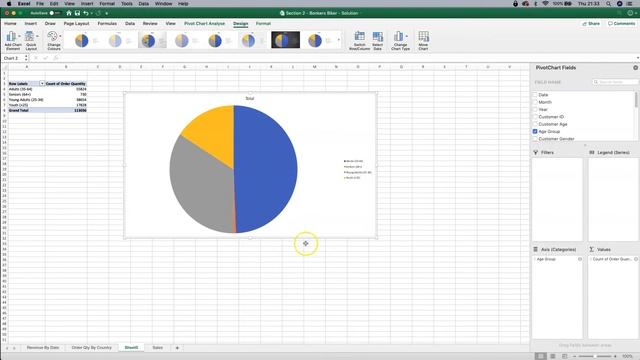Open the Change Colours palette
Viewport: 640px width, 360px height.
coord(53,40)
